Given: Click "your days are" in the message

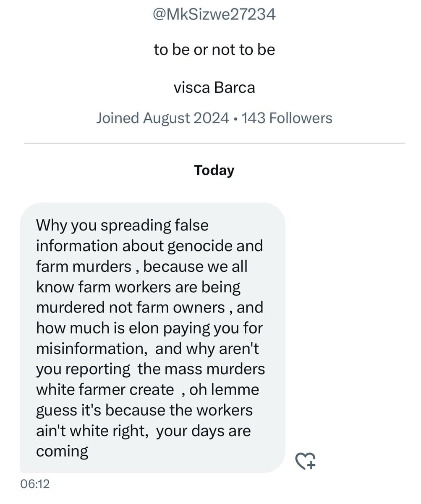Looking at the screenshot, I should click(203, 431).
